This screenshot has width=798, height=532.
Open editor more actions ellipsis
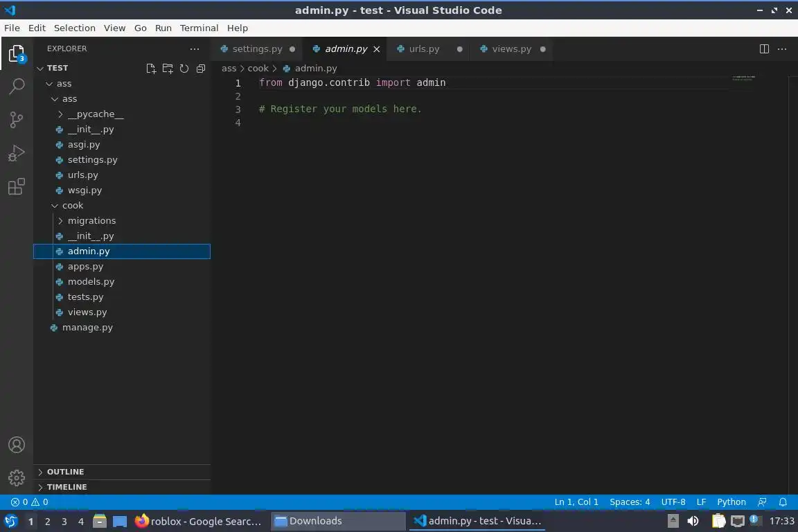pyautogui.click(x=782, y=49)
